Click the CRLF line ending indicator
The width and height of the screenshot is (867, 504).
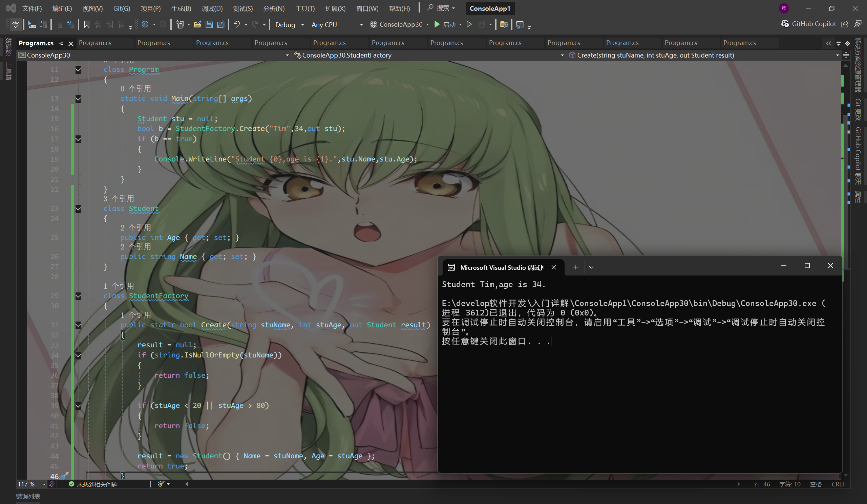tap(838, 484)
